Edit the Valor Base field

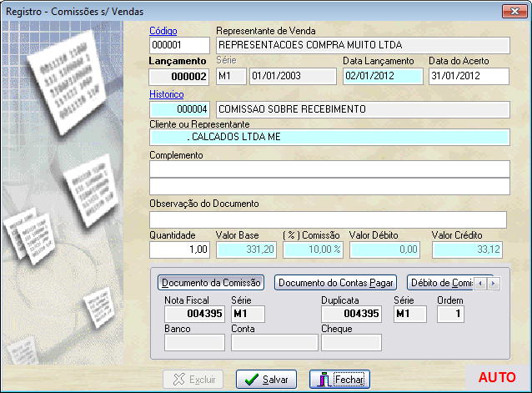click(246, 250)
